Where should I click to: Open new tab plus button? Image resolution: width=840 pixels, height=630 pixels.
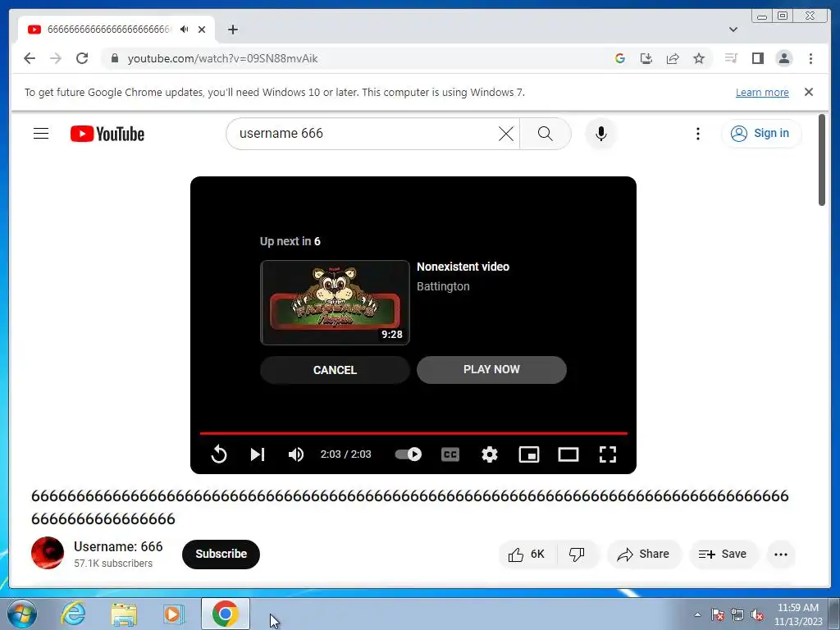pyautogui.click(x=232, y=30)
